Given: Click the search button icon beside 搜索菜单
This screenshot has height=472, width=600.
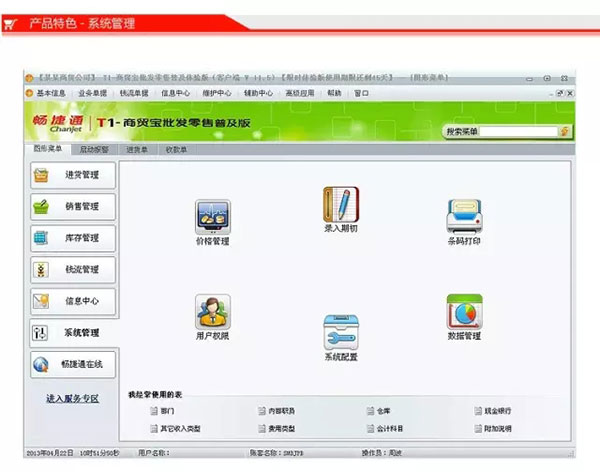Looking at the screenshot, I should click(565, 131).
